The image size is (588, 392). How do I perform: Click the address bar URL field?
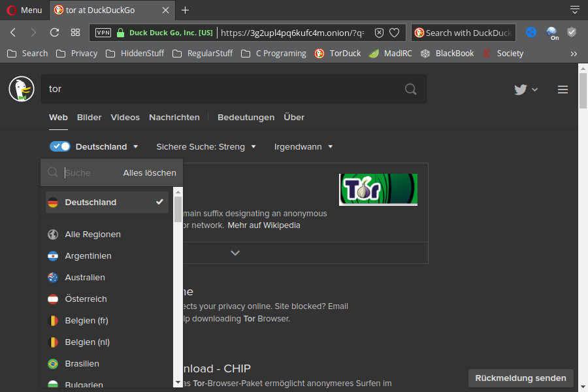pos(293,33)
